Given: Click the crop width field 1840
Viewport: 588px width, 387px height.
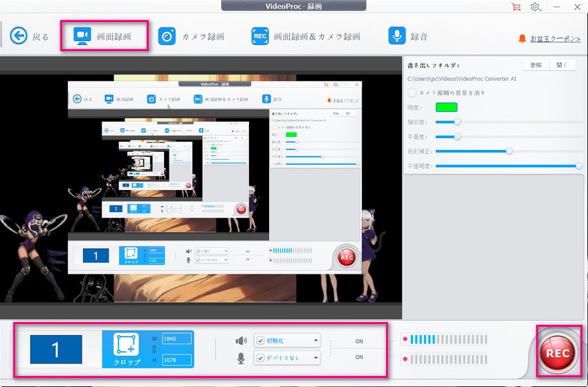Looking at the screenshot, I should click(x=176, y=339).
